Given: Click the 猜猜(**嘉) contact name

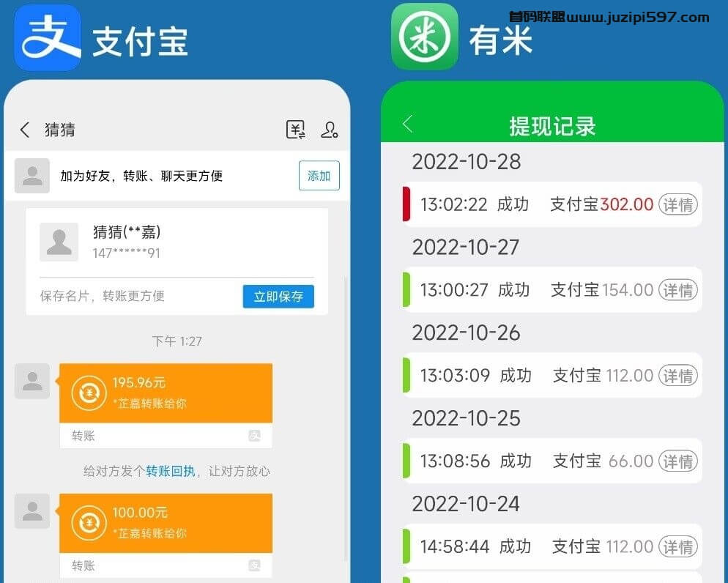Looking at the screenshot, I should tap(127, 231).
